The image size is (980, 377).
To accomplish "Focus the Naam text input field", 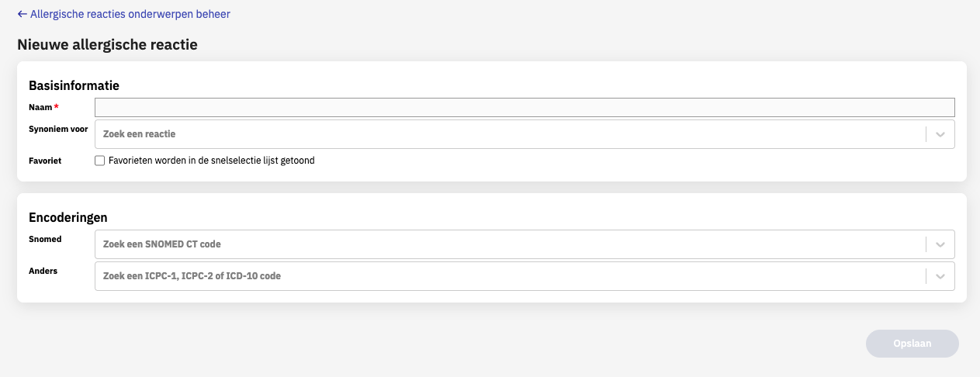I will click(525, 108).
